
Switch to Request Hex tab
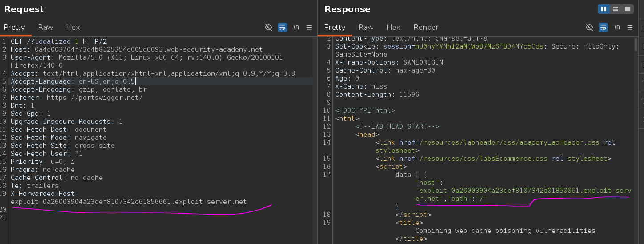[x=73, y=27]
